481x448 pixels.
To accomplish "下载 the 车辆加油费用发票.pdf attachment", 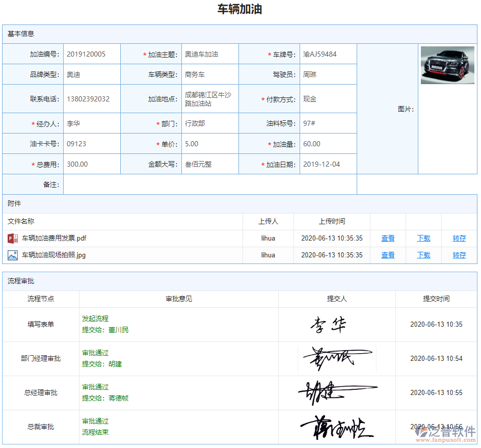I will (x=423, y=238).
